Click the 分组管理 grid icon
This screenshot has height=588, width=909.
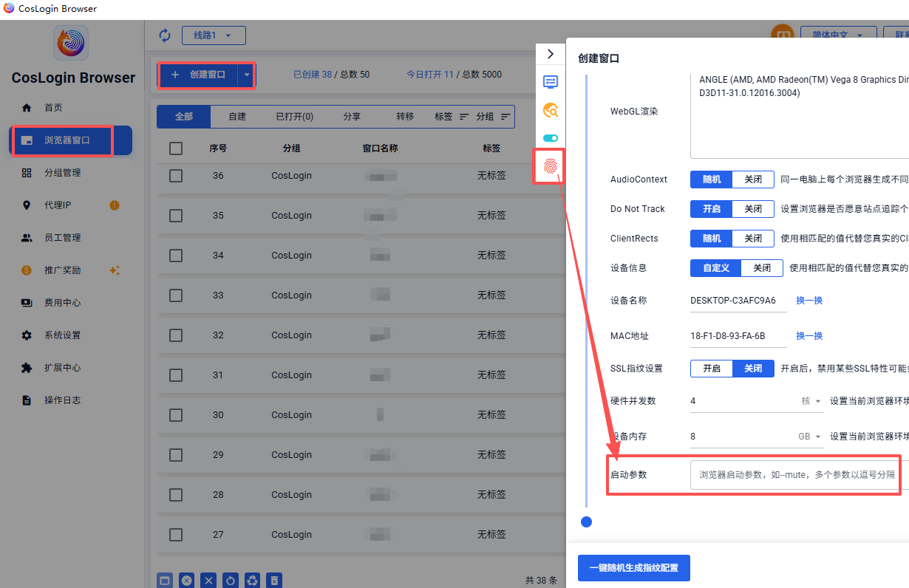point(27,173)
